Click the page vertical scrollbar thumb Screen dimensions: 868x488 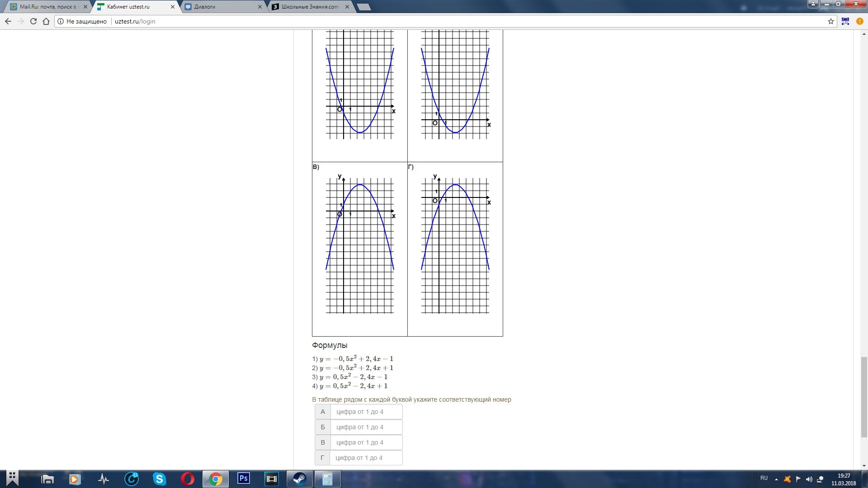pos(864,397)
